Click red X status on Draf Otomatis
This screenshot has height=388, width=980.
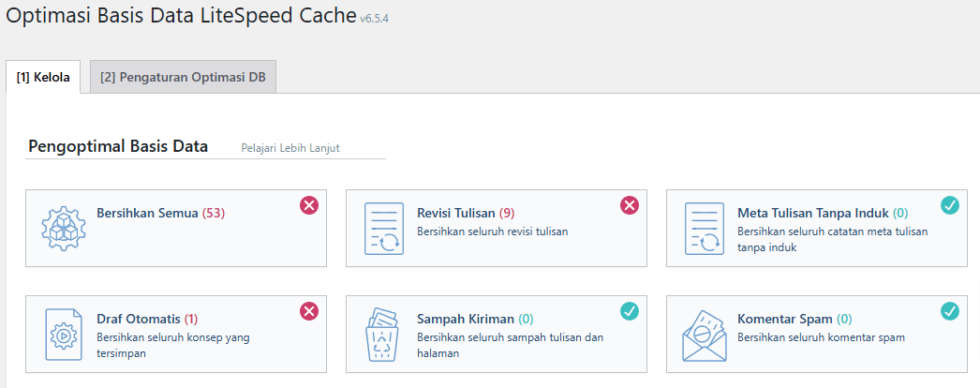(309, 311)
